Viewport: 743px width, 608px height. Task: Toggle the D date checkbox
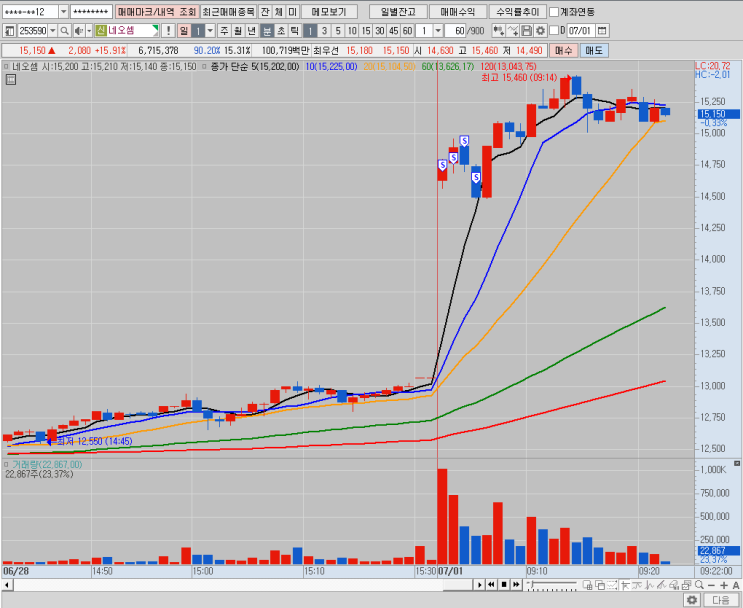[x=553, y=31]
